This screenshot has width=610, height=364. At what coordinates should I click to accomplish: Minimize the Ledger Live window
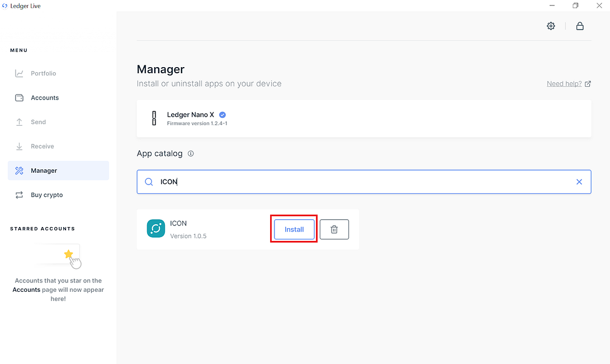click(x=552, y=6)
